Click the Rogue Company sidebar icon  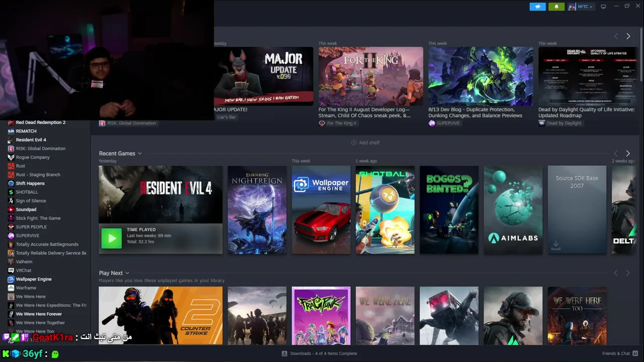click(x=11, y=157)
